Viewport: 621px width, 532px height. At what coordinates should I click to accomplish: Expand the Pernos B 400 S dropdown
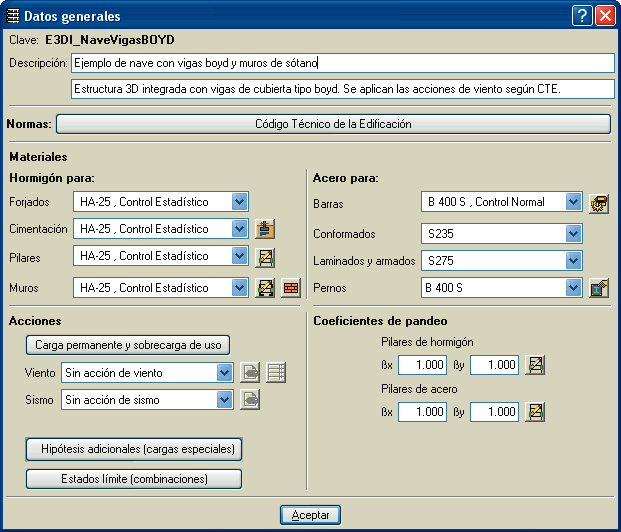[x=573, y=288]
